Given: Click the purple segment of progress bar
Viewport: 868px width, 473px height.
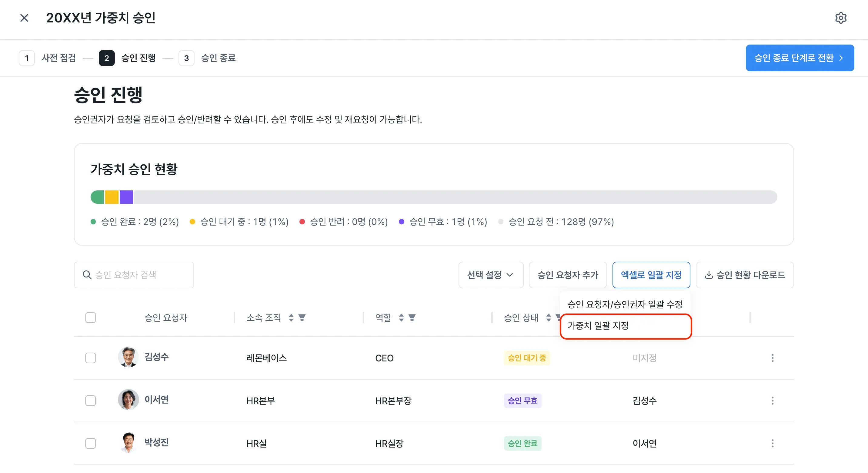Looking at the screenshot, I should coord(126,197).
